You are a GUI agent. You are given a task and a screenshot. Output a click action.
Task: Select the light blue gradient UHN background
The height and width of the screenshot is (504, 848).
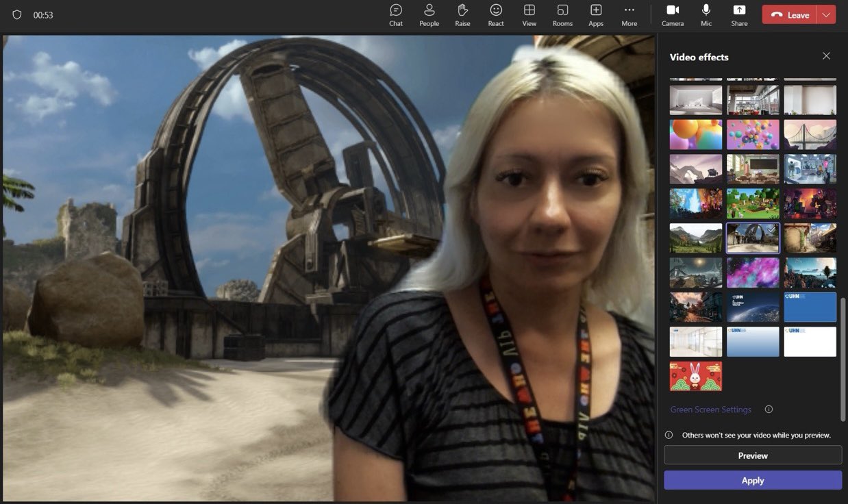(753, 342)
